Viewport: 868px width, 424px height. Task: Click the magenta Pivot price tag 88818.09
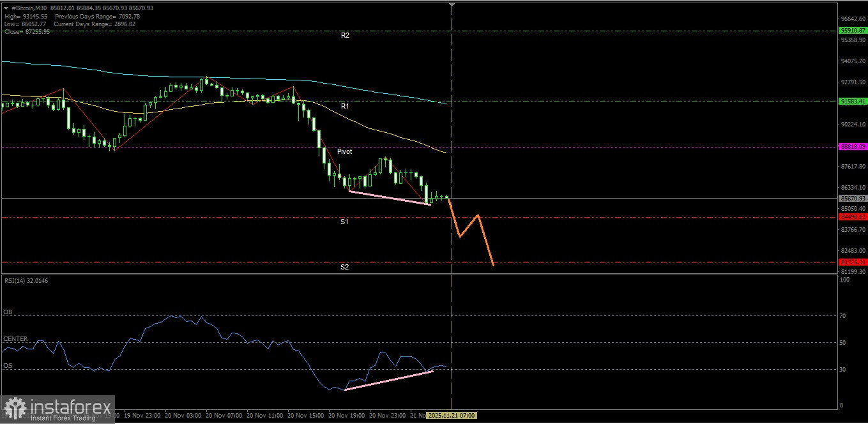(x=854, y=147)
